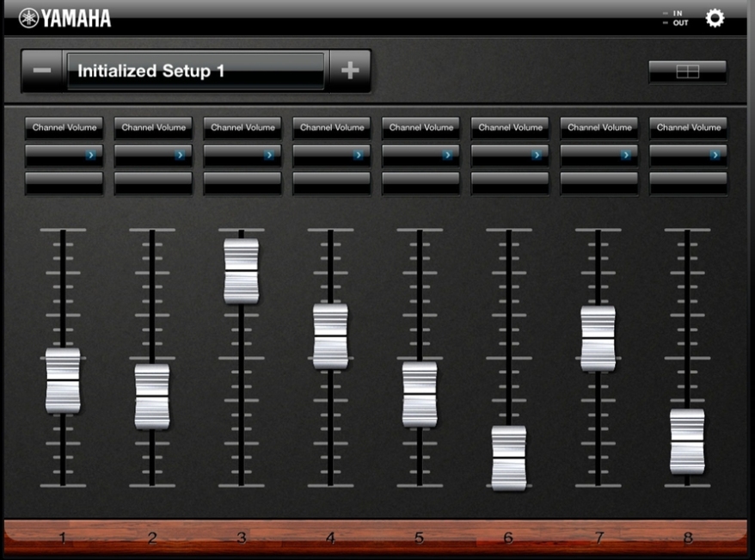Open the Initialized Setup 1 name field
Screen dimensions: 755x560
(x=195, y=71)
